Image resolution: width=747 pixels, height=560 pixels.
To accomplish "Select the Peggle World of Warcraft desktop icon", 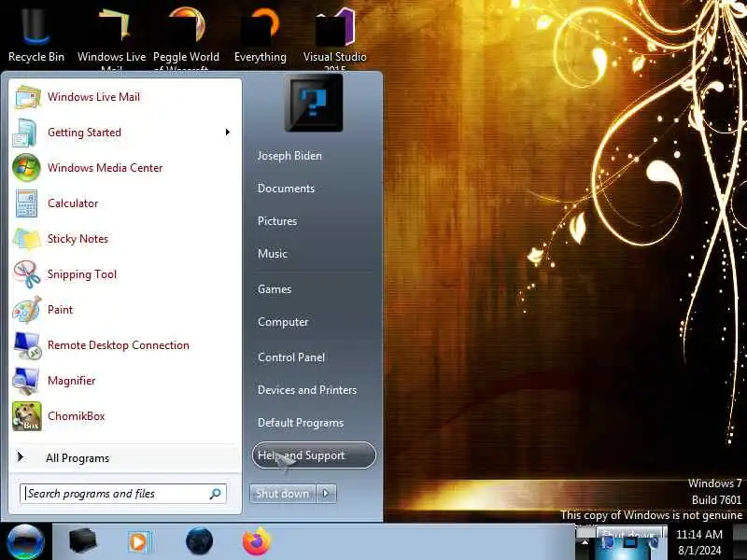I will tap(186, 38).
